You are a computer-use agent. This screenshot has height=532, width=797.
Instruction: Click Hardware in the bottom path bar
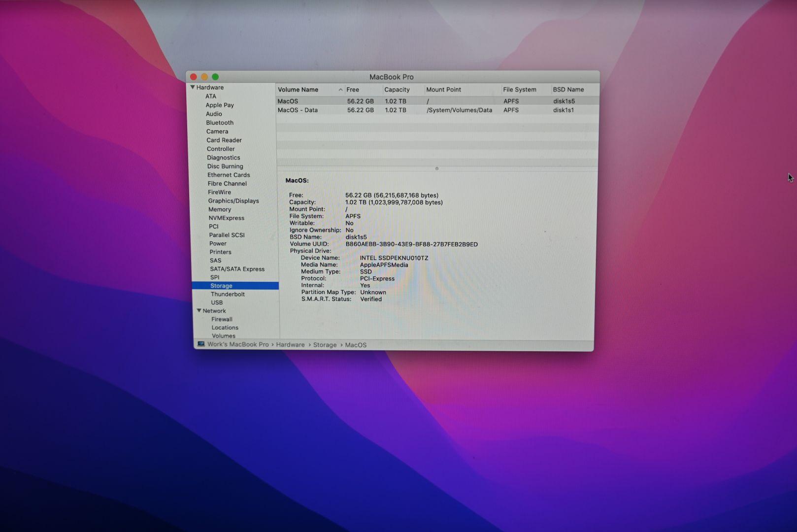[290, 345]
